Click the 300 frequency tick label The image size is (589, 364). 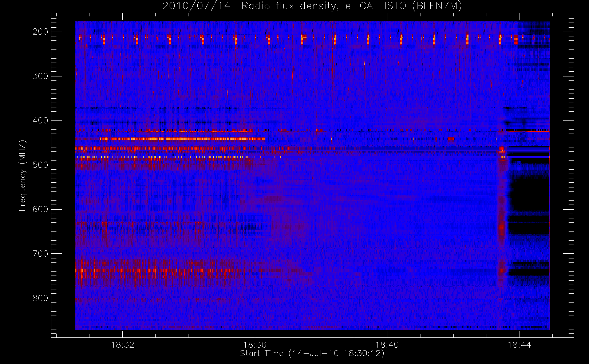coord(40,76)
